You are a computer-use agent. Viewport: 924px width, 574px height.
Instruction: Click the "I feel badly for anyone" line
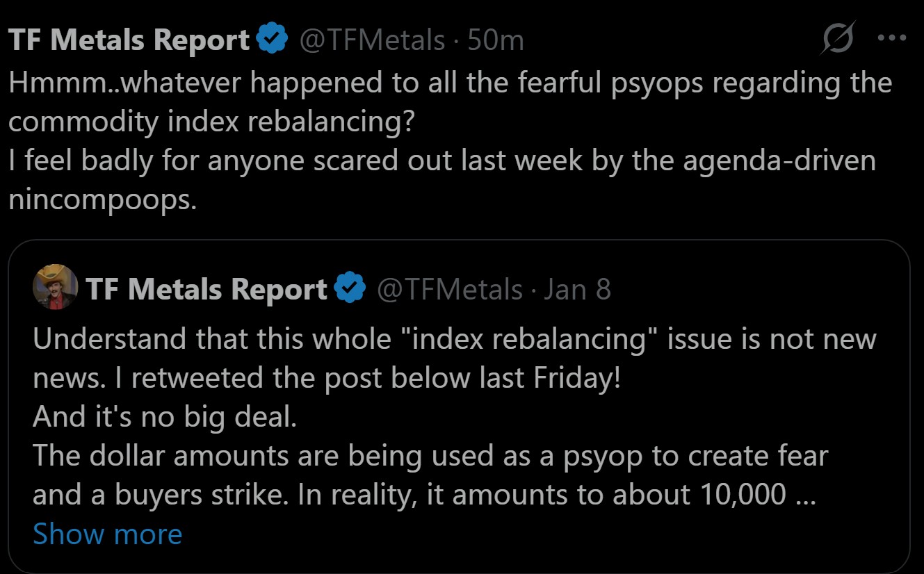click(x=441, y=161)
